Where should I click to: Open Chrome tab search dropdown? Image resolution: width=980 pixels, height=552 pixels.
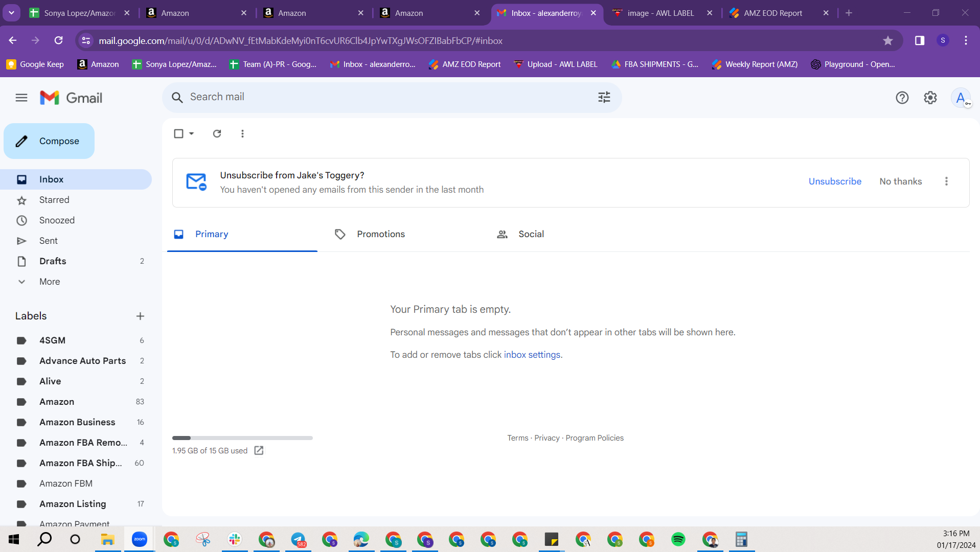point(11,13)
